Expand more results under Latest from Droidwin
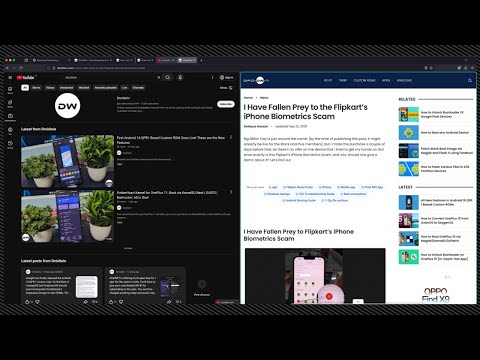 (x=128, y=248)
